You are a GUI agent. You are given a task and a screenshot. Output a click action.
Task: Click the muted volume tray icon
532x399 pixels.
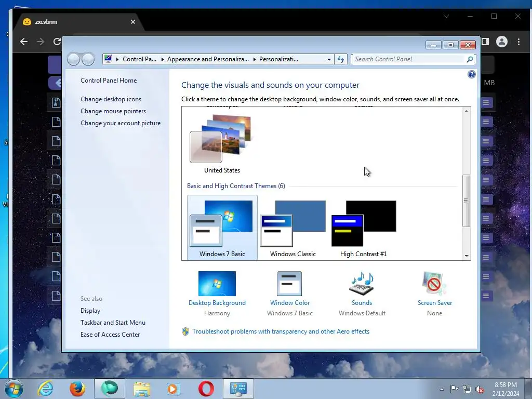tap(480, 389)
